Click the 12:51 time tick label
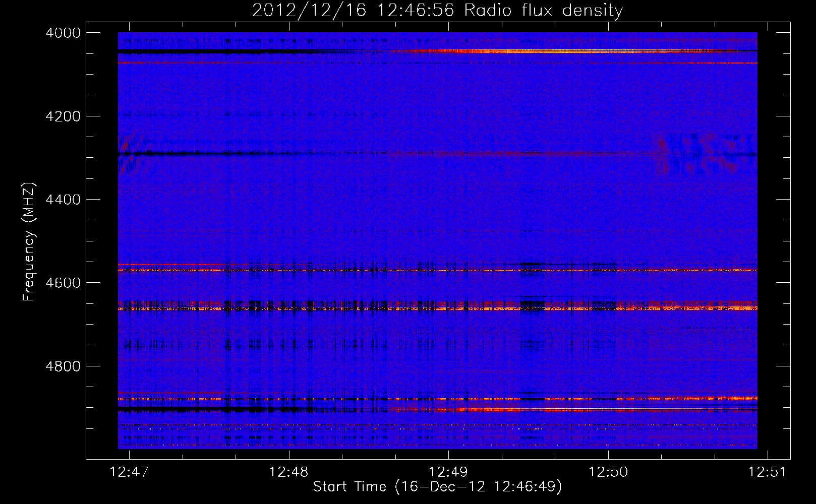 point(768,472)
